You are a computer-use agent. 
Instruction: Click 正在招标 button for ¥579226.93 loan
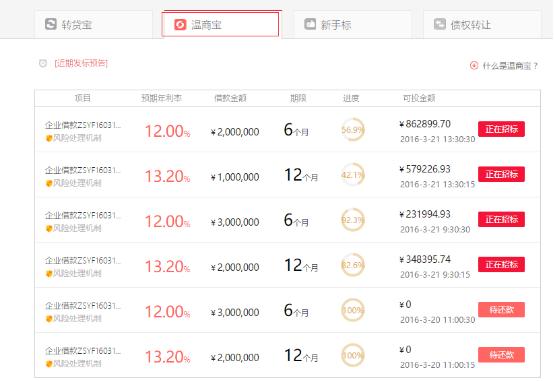click(501, 174)
